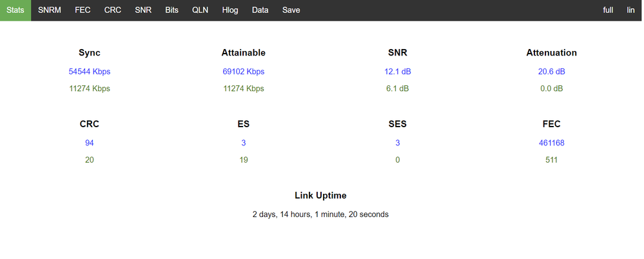Go to the SNR tab
644x259 pixels.
click(143, 10)
